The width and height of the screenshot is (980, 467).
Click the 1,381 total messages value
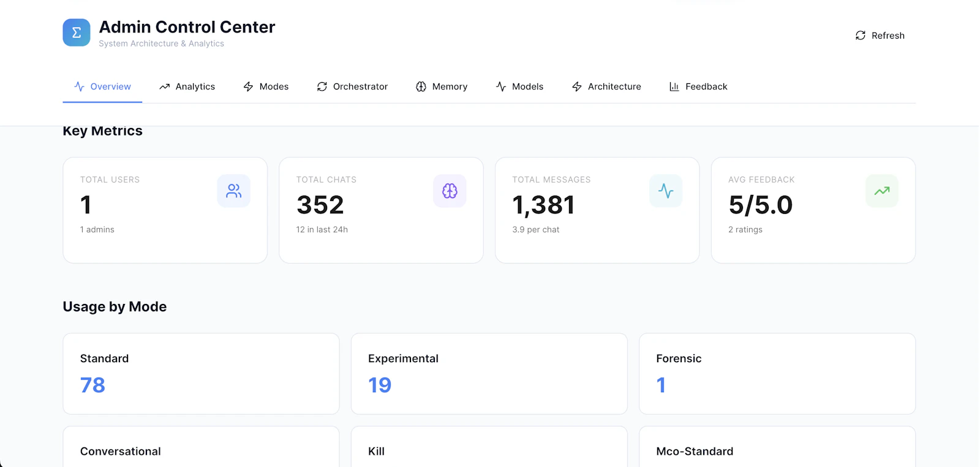point(544,205)
